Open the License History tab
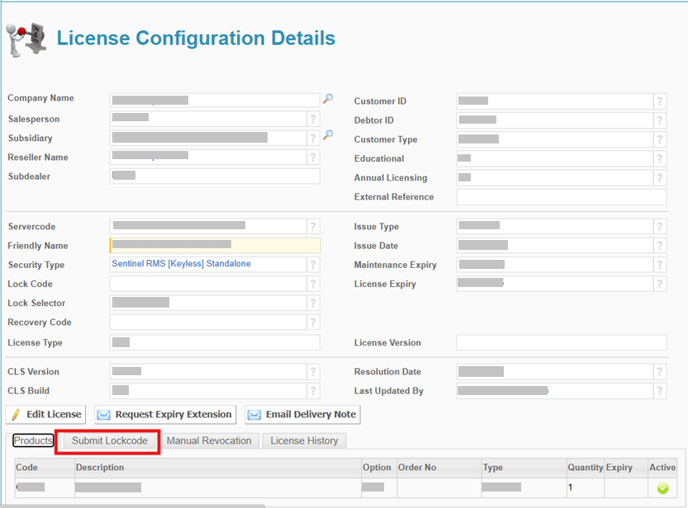688x508 pixels. (304, 441)
